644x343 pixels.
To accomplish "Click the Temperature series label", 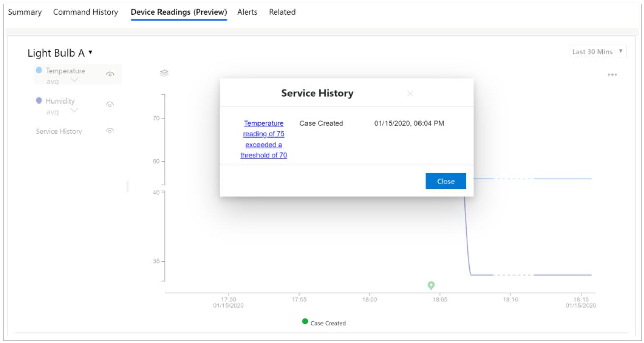I will pos(66,71).
